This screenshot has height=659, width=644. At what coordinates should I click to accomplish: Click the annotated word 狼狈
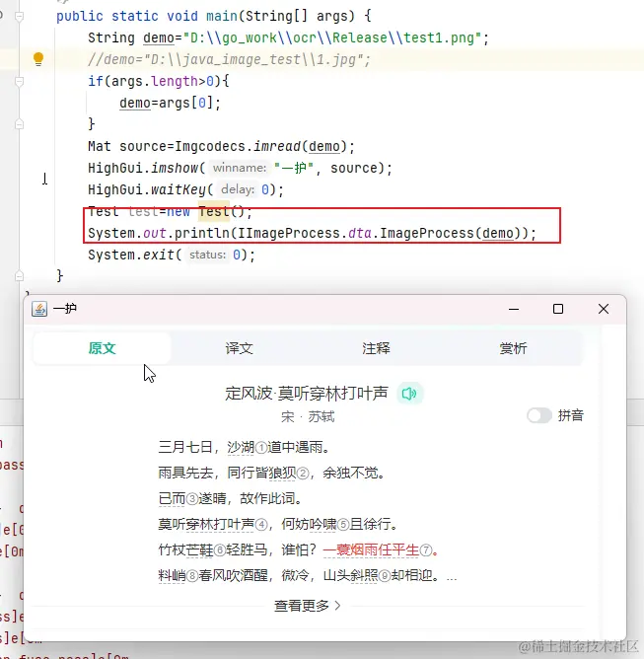[282, 473]
